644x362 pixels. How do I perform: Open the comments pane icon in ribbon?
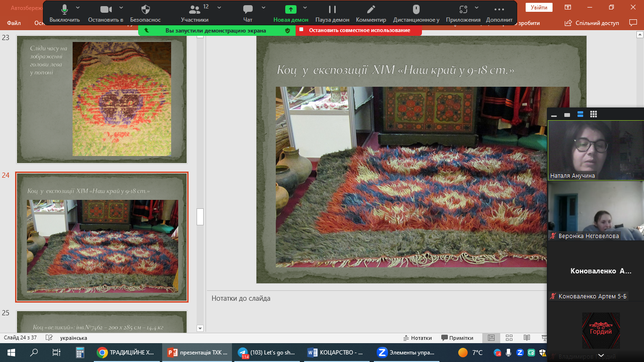(633, 23)
